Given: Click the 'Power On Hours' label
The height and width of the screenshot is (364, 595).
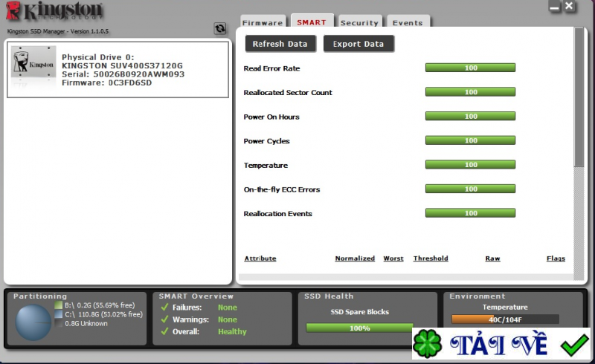Looking at the screenshot, I should (271, 117).
